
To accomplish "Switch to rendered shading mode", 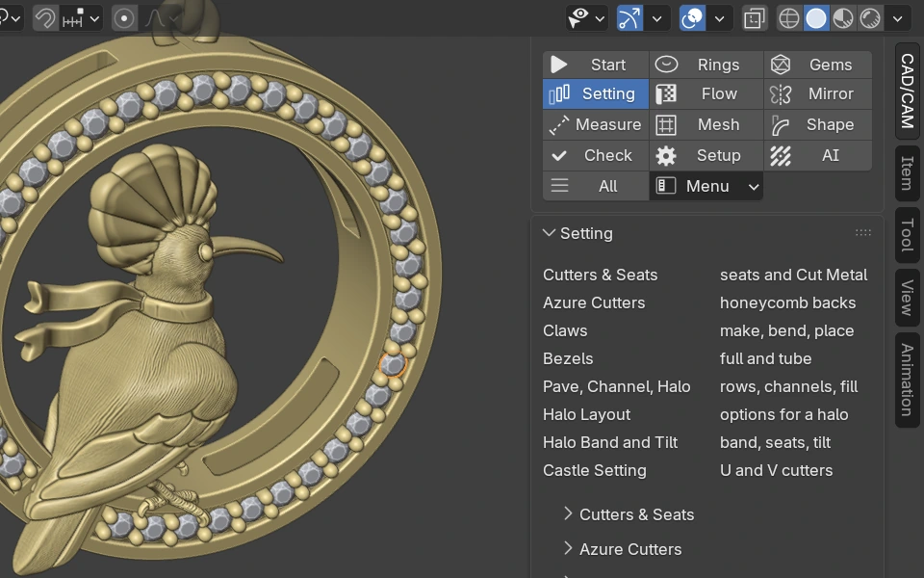I will 870,18.
